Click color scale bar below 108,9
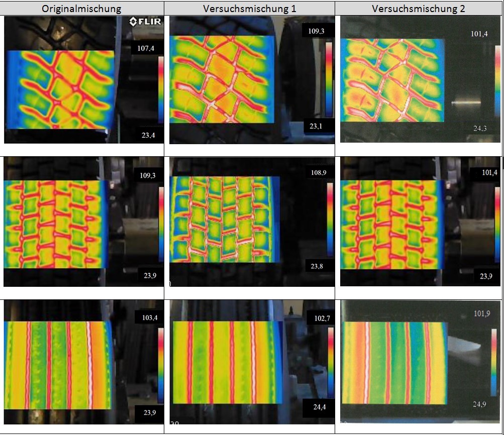 (x=330, y=220)
